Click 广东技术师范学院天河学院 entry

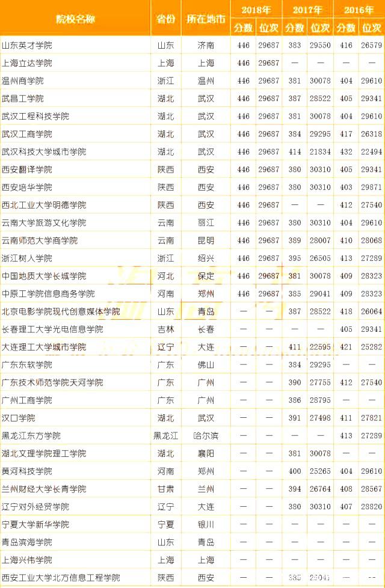pos(52,382)
